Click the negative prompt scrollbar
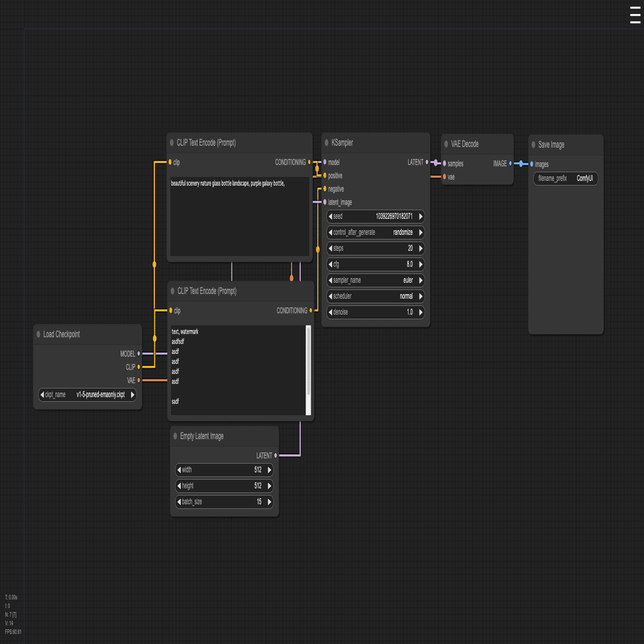The height and width of the screenshot is (644, 644). [x=309, y=370]
